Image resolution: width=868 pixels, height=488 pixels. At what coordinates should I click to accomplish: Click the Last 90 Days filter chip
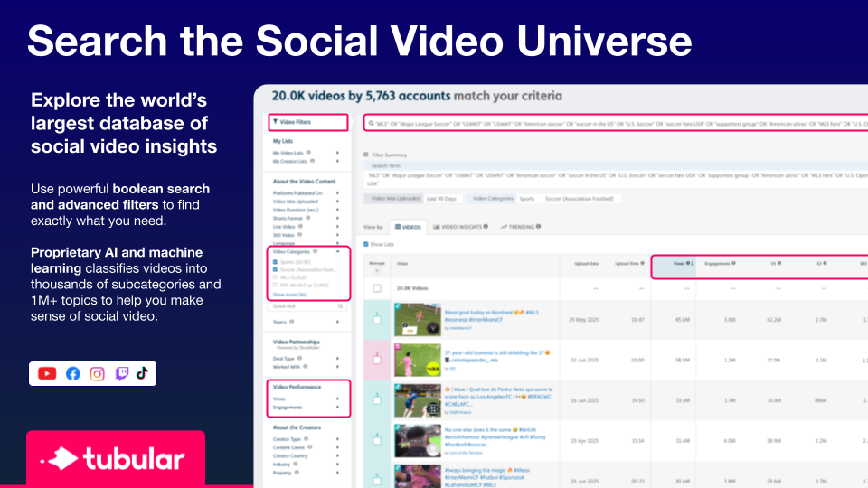(x=441, y=199)
